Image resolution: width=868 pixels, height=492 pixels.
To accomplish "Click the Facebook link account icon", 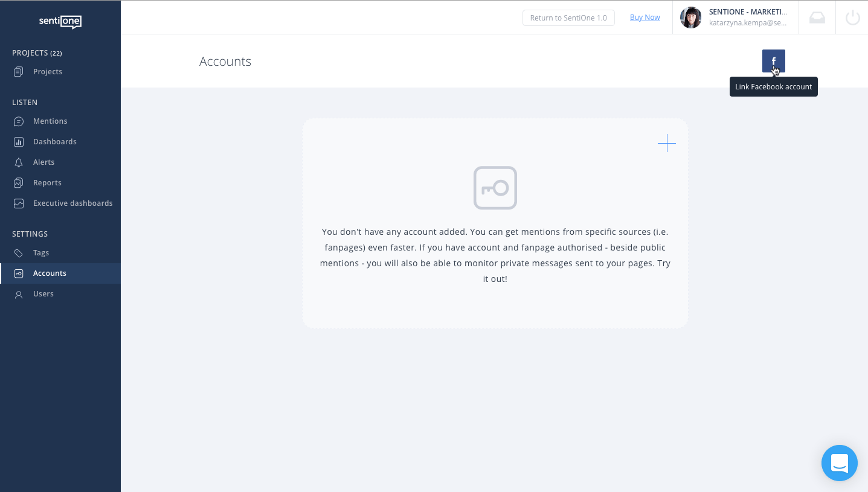I will pos(773,61).
